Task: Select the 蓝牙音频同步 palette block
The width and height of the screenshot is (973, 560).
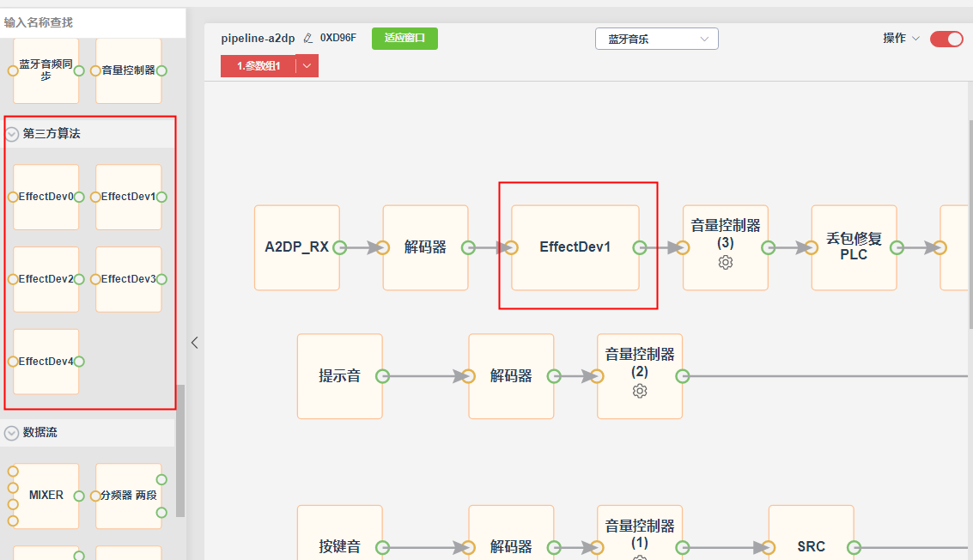Action: (46, 70)
